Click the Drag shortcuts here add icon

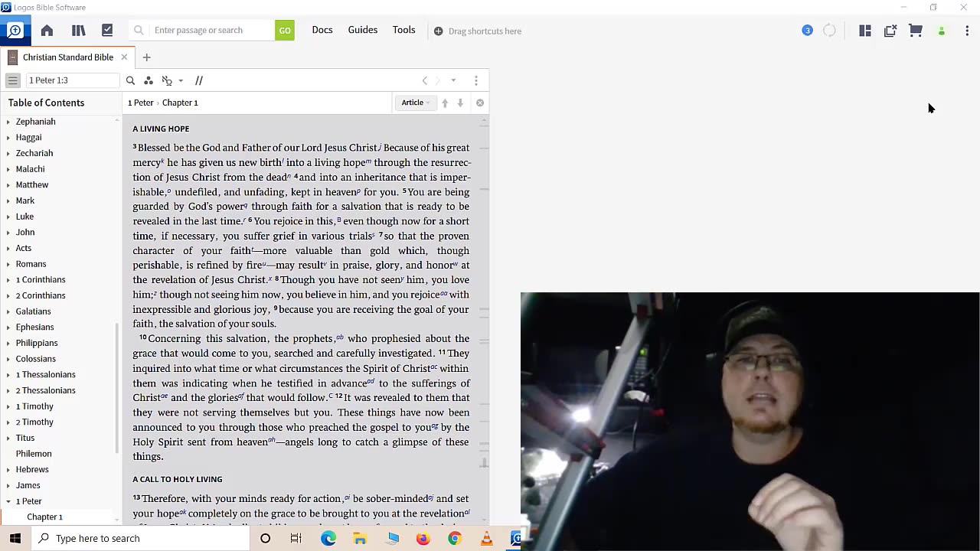[438, 31]
